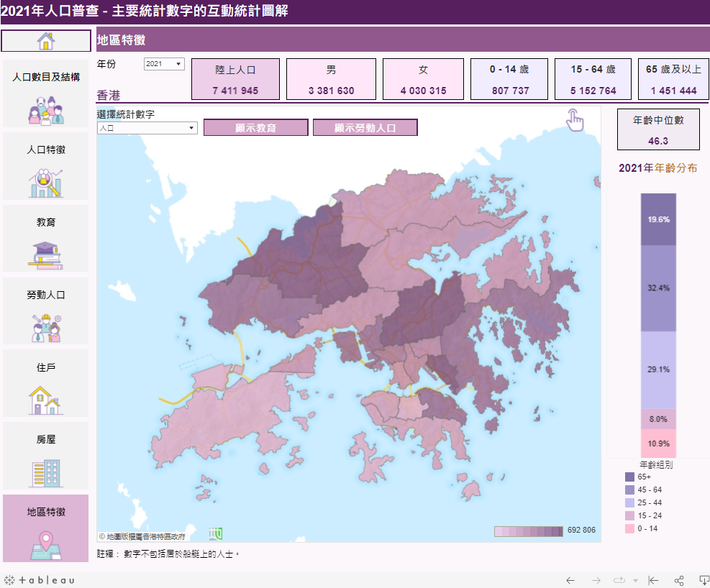Click the 0 - 14 歲 card
The image size is (710, 588).
(509, 79)
